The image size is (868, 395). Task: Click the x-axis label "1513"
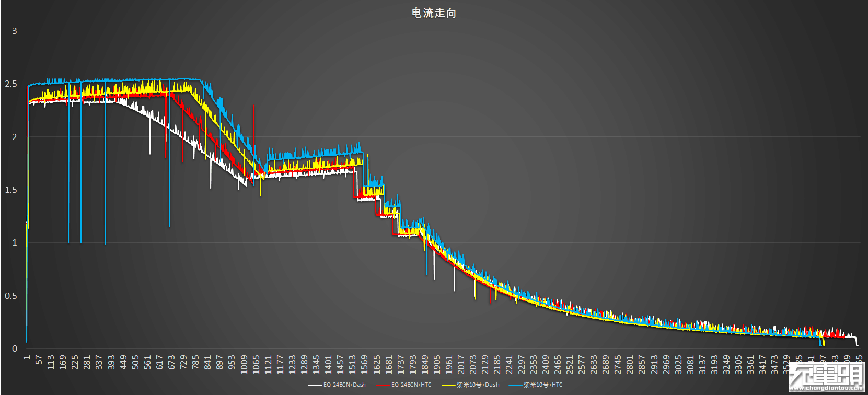[x=352, y=364]
